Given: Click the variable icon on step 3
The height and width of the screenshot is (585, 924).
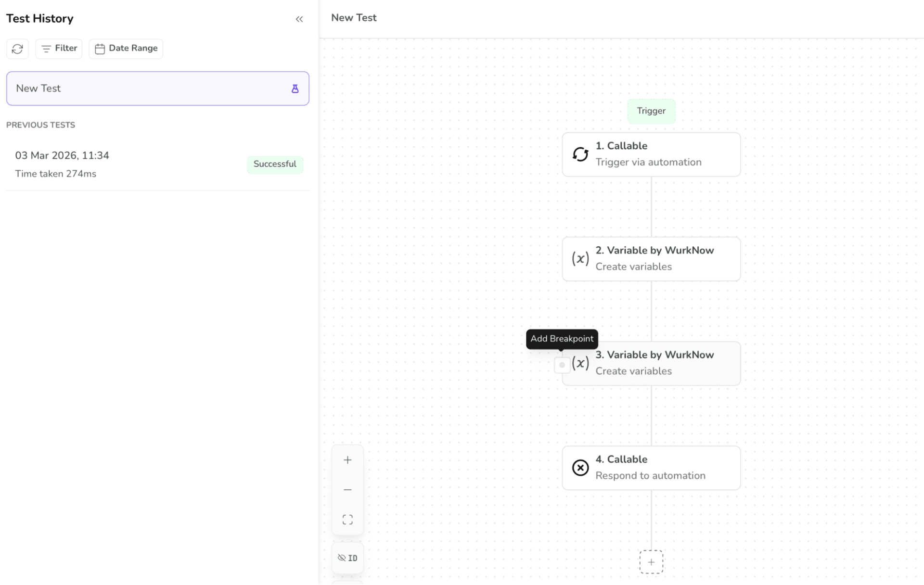Looking at the screenshot, I should click(581, 363).
